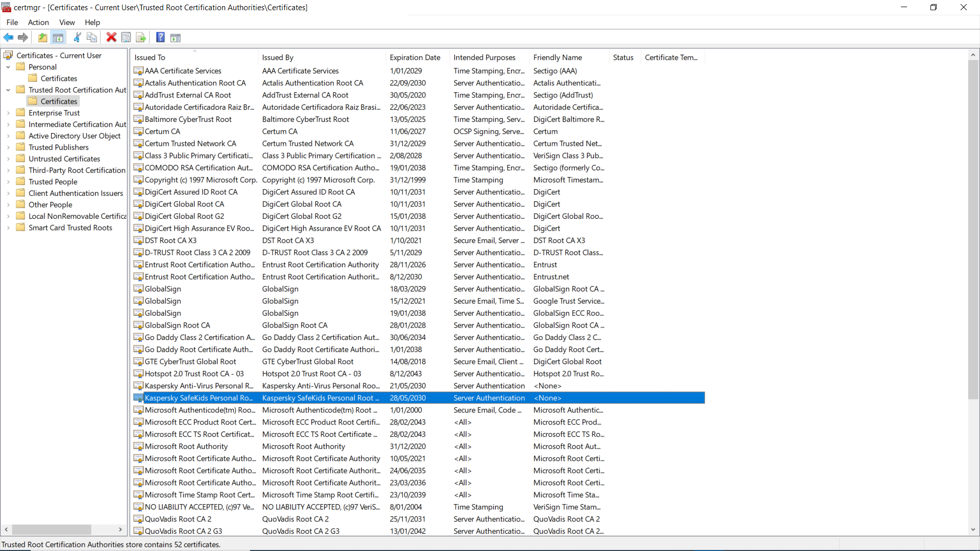Select AAA Certificate Services certificate icon
Screen dimensions: 980x551
coord(138,70)
